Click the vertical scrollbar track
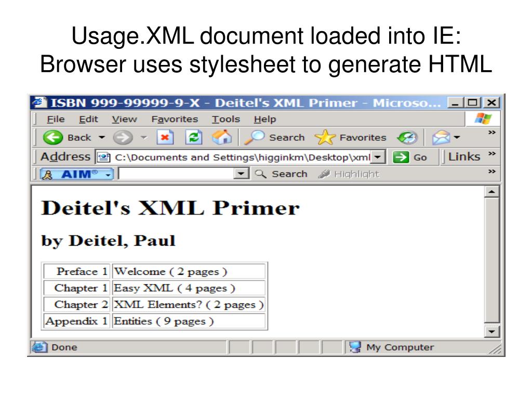532x399 pixels. click(491, 261)
